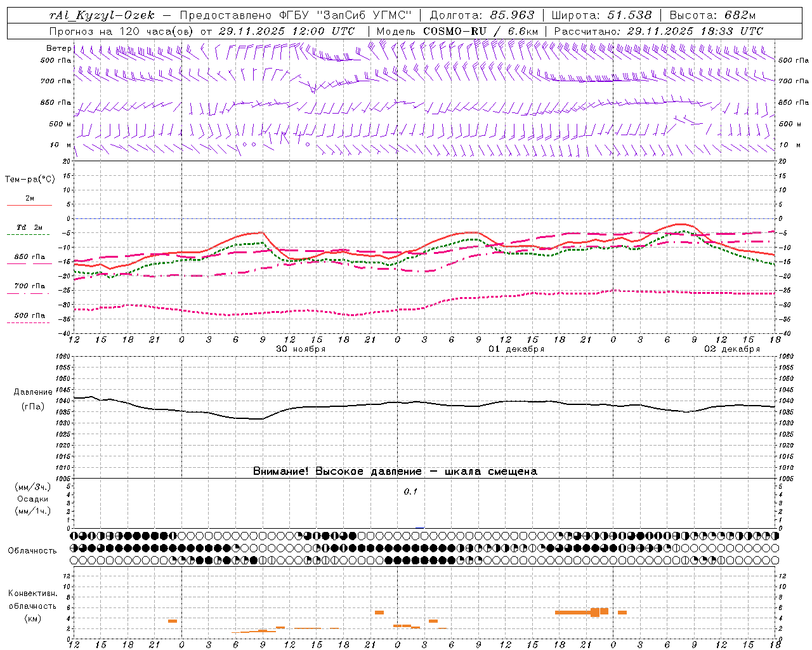
Task: Click the Давление pressure chart label
Action: coord(33,392)
